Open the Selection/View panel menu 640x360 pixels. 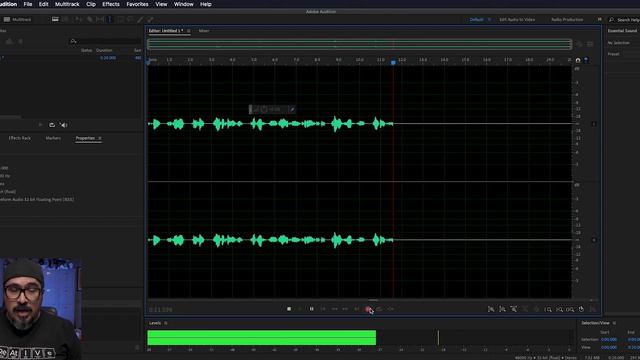click(614, 323)
